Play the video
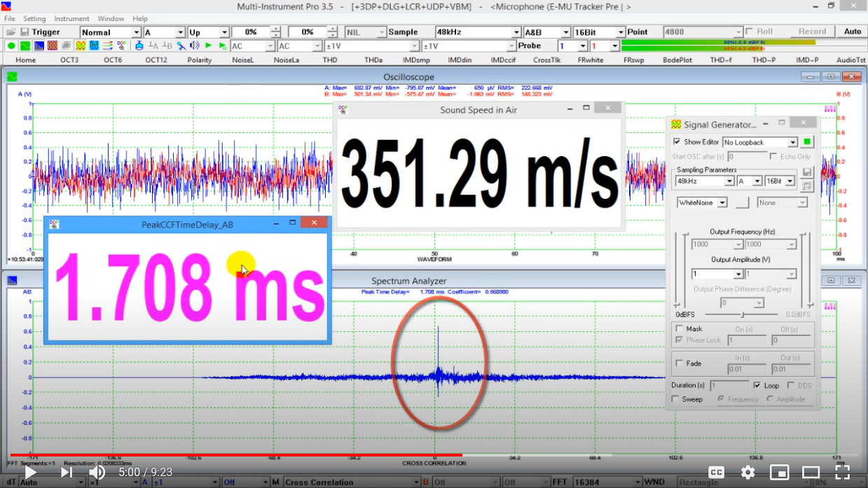Screen dimensions: 868x488 coord(31,472)
